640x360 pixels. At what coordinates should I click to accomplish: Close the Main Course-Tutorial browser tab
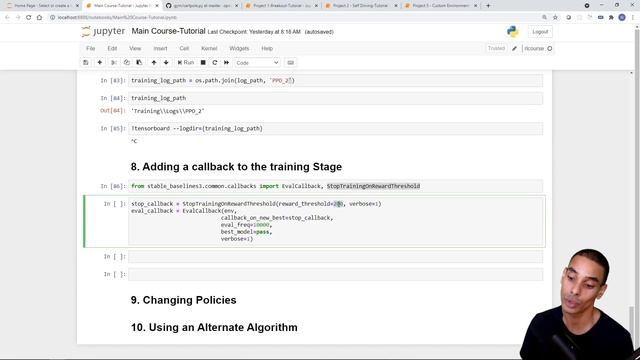(x=157, y=6)
